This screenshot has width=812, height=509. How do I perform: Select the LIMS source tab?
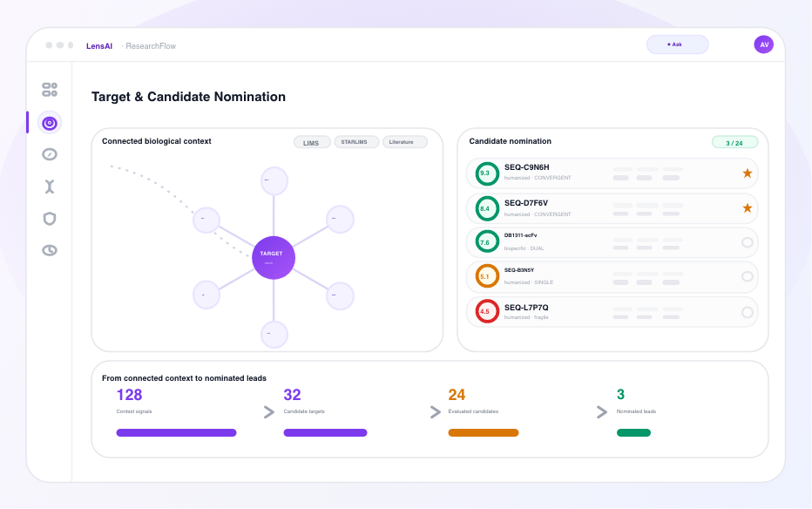click(x=312, y=142)
